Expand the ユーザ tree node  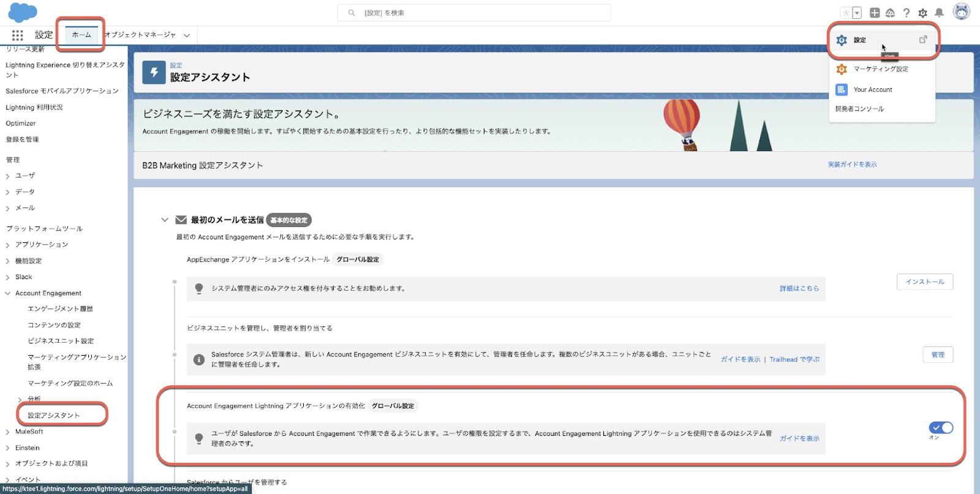[x=8, y=176]
